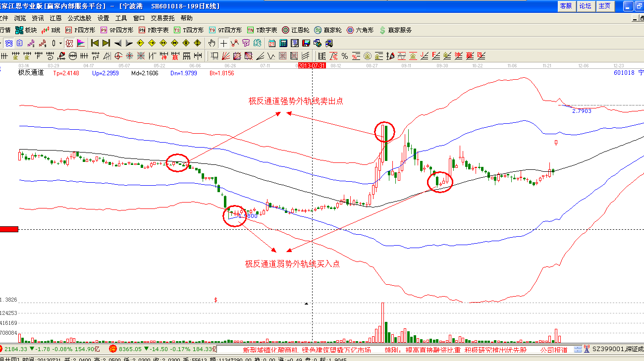Select the percent (%) drawing tool
This screenshot has width=644, height=361.
coord(345,55)
